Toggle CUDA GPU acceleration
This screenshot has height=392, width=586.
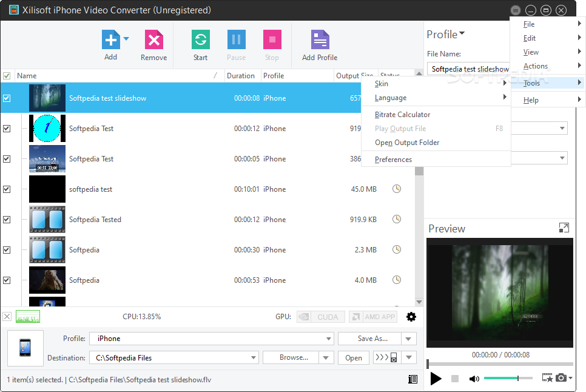click(x=321, y=317)
